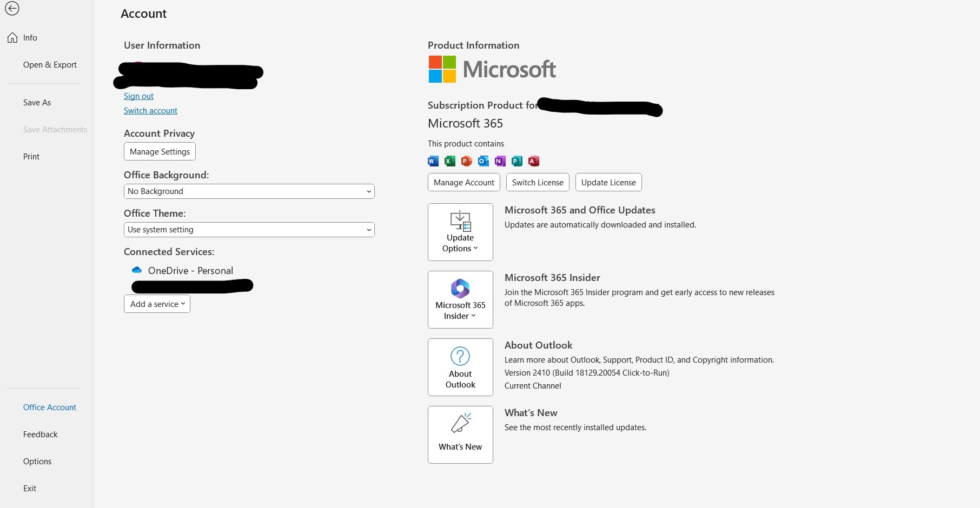Viewport: 980px width, 508px height.
Task: Open the Options menu item
Action: (37, 461)
